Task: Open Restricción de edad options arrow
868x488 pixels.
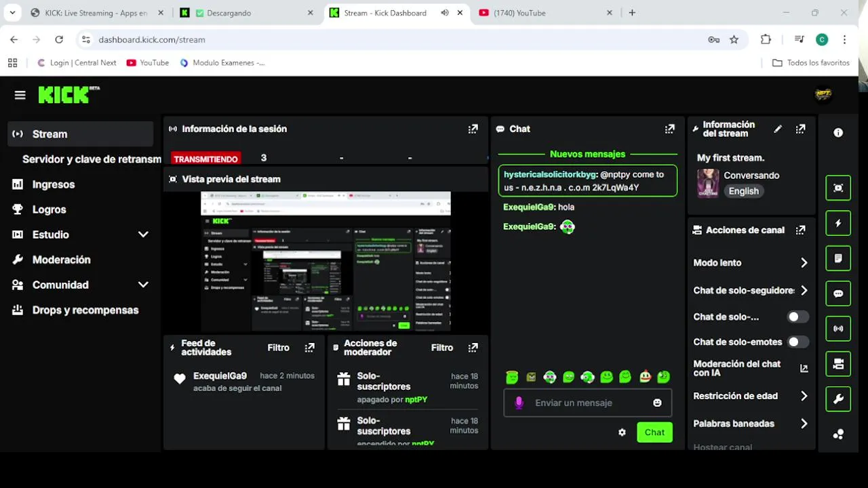Action: click(804, 396)
